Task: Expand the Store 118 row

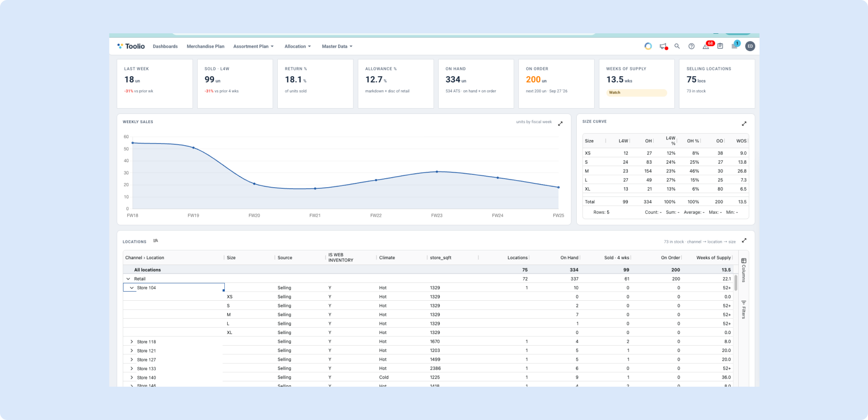Action: [x=132, y=342]
